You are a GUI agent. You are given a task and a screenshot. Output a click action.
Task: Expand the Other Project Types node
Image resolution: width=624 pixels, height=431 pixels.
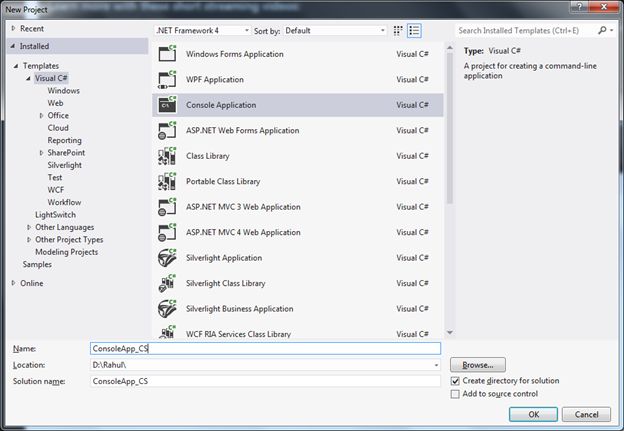point(29,240)
